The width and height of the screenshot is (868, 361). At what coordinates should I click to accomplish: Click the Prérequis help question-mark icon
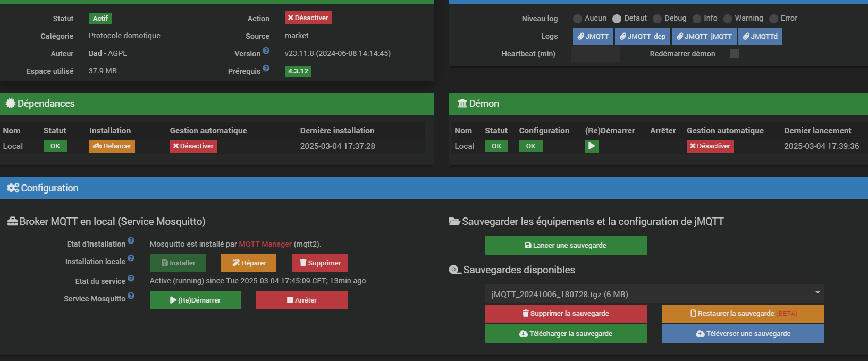[266, 69]
